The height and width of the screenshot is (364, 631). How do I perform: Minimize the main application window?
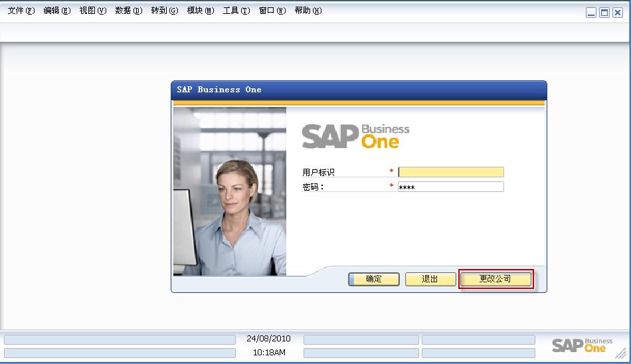point(590,13)
